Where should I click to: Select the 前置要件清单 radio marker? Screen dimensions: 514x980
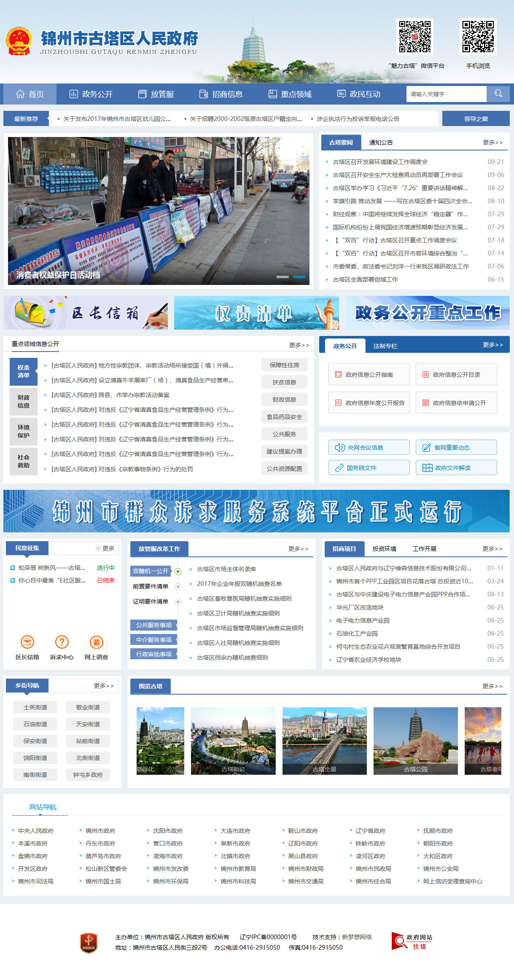click(x=178, y=587)
